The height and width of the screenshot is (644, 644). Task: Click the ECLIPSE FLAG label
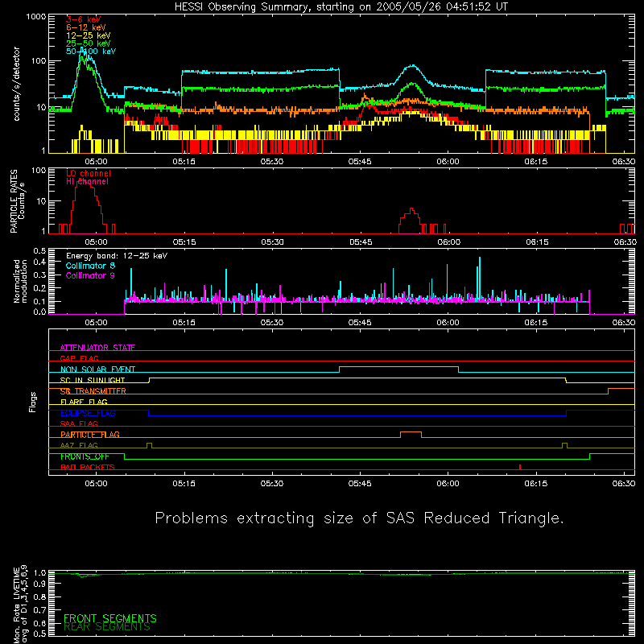88,413
